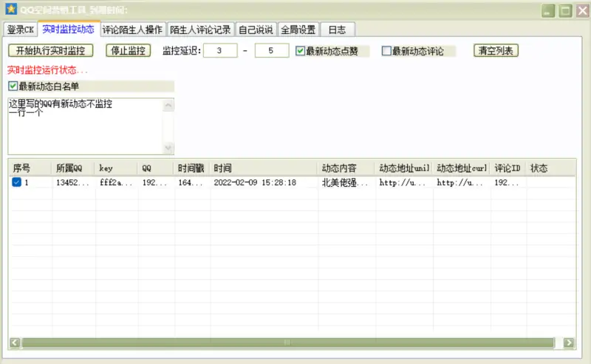Click the whitelist textbox scroll-down arrow
This screenshot has width=591, height=364.
tap(168, 148)
